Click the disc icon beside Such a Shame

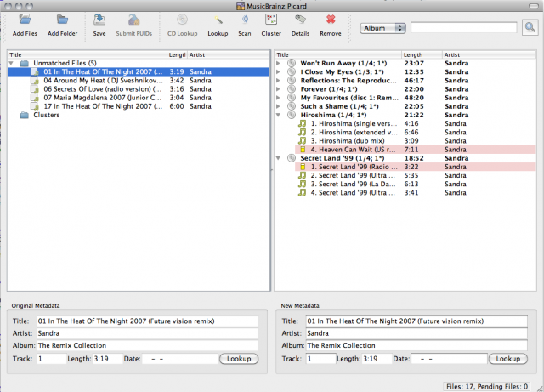[292, 106]
